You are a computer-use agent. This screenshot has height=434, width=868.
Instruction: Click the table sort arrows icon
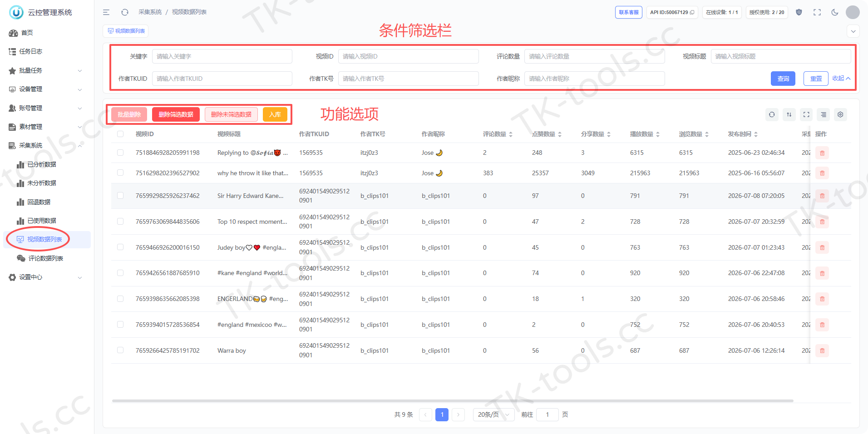[789, 114]
